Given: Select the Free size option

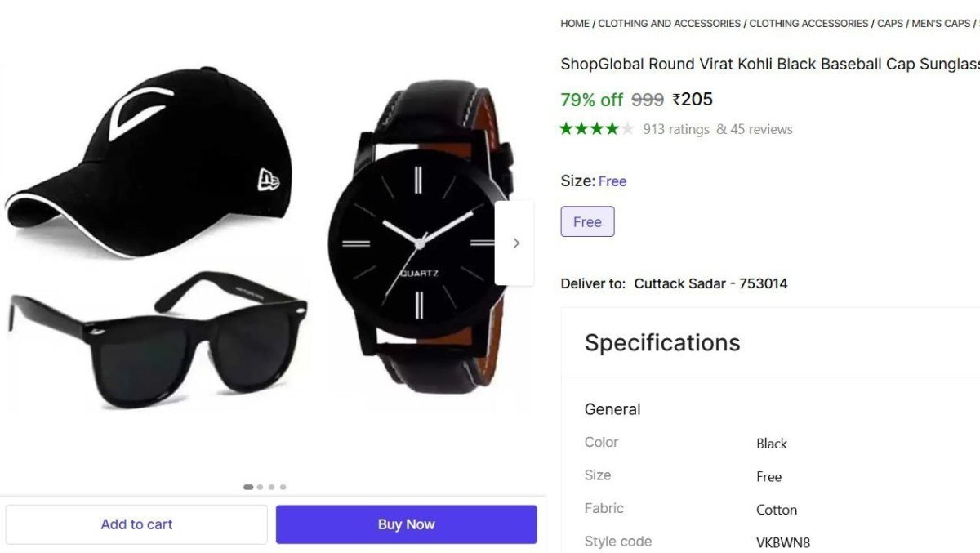Looking at the screenshot, I should (587, 221).
